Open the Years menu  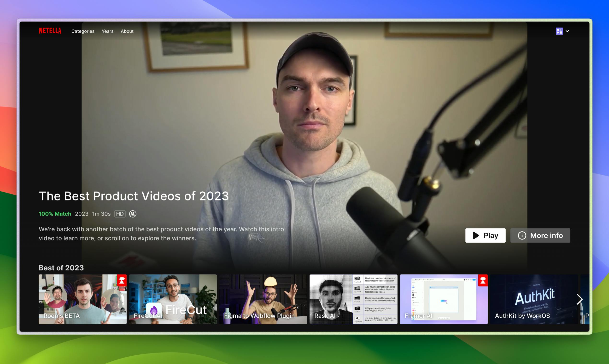(108, 31)
